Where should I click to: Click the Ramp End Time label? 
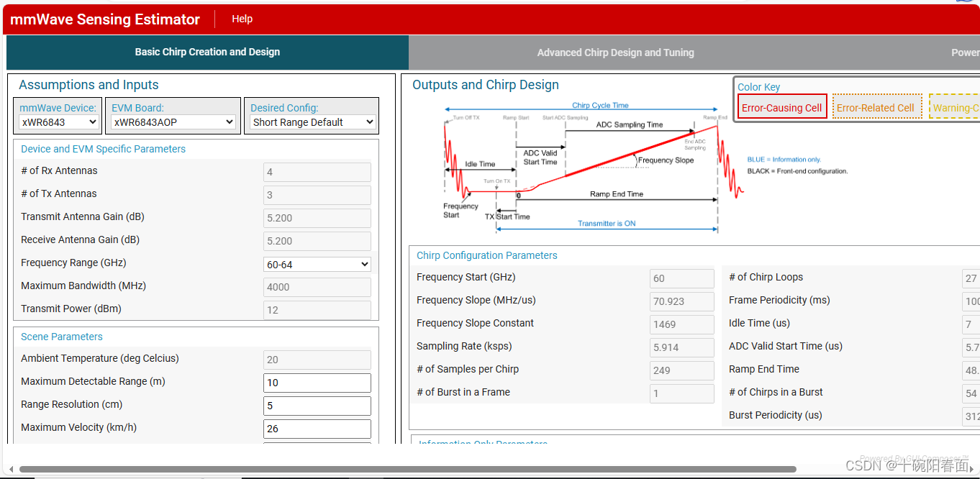[x=764, y=369]
